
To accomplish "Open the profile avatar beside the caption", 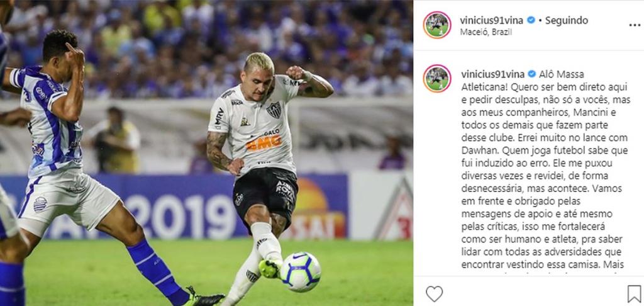I will tap(437, 78).
